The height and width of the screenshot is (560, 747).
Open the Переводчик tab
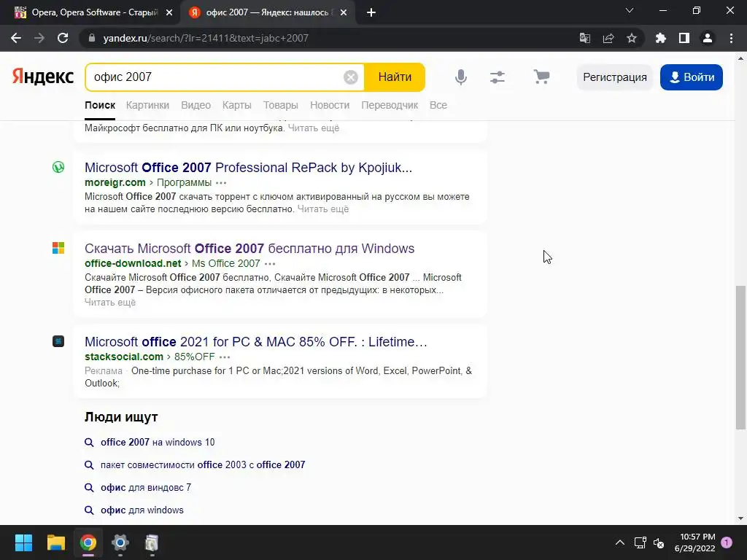click(390, 105)
